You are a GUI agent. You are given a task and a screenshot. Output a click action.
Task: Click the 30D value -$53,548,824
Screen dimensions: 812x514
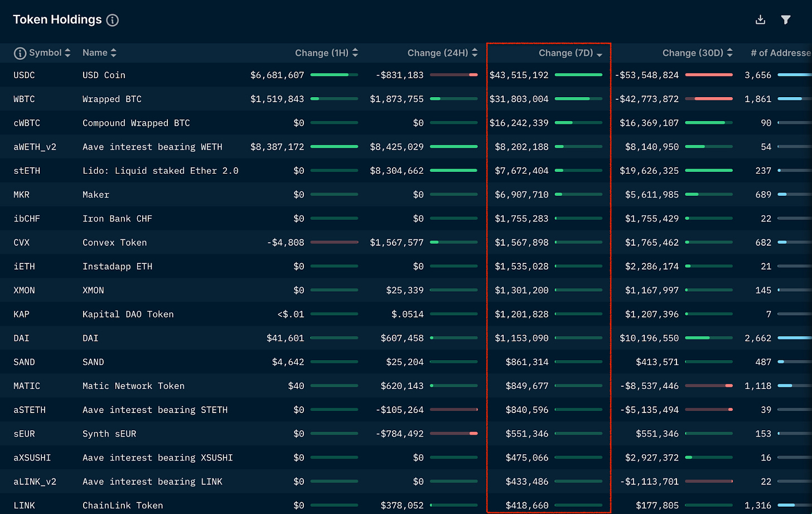tap(647, 75)
